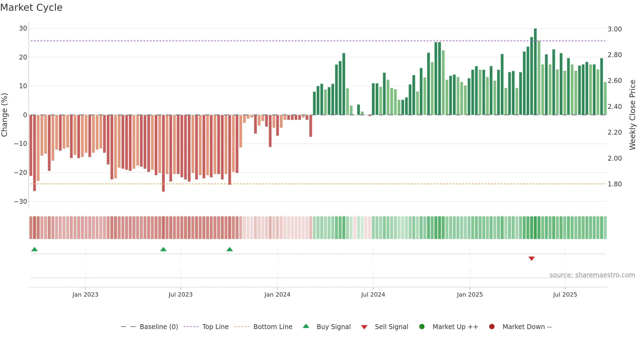Click the Sell Signal legend triangle icon
644x362 pixels.
[x=364, y=327]
